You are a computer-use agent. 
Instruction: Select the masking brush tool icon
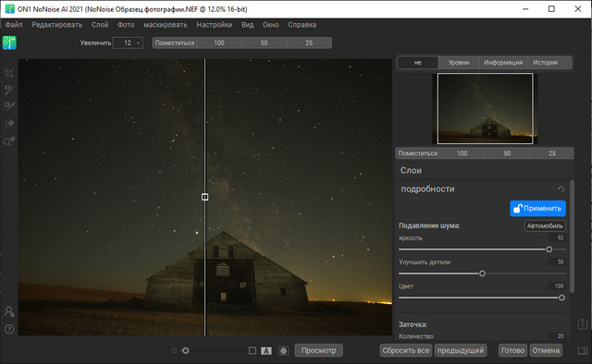point(9,90)
